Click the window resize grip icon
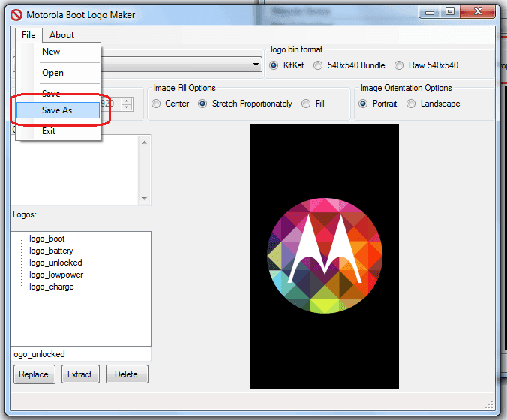This screenshot has height=420, width=507. pyautogui.click(x=490, y=404)
